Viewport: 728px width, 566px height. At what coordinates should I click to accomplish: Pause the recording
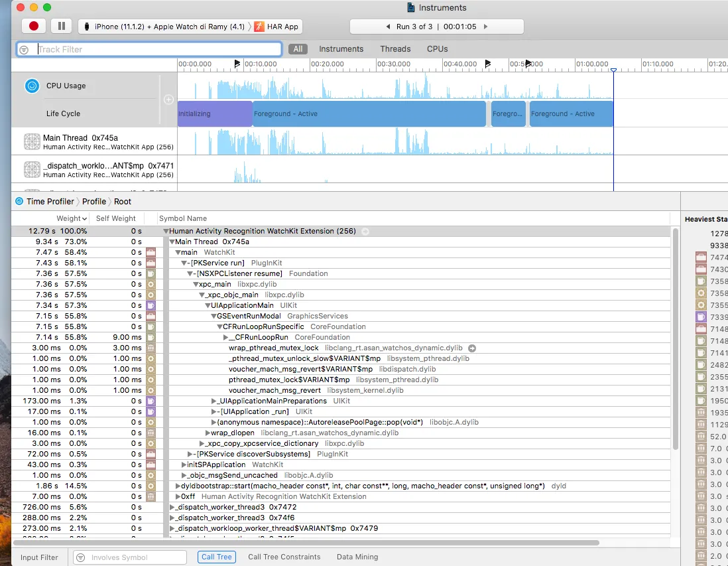[x=61, y=26]
